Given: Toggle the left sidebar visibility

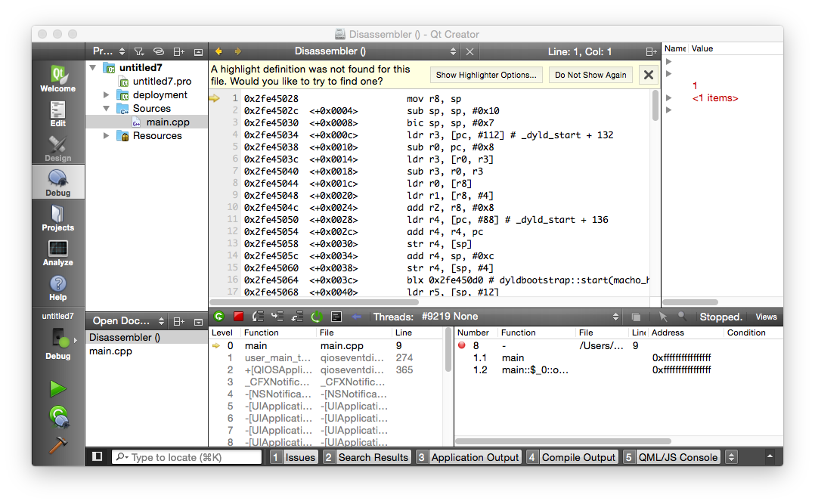Looking at the screenshot, I should pyautogui.click(x=98, y=456).
